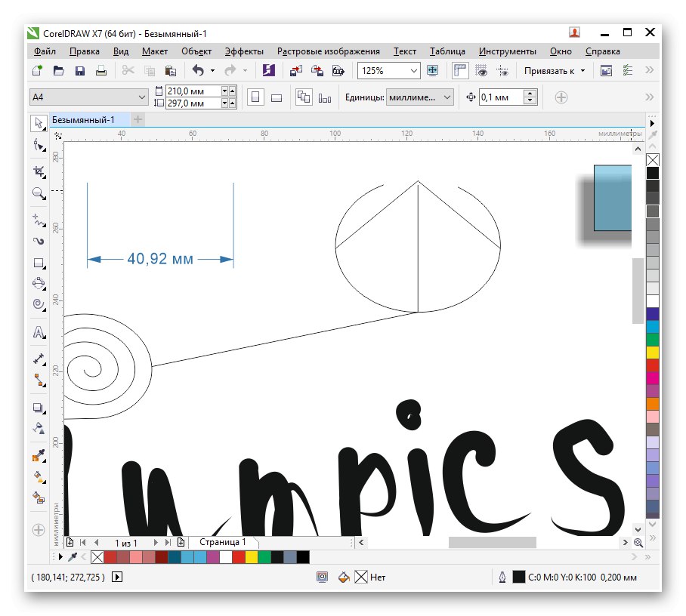
Task: Expand the status bar coordinates flyout
Action: pos(117,577)
